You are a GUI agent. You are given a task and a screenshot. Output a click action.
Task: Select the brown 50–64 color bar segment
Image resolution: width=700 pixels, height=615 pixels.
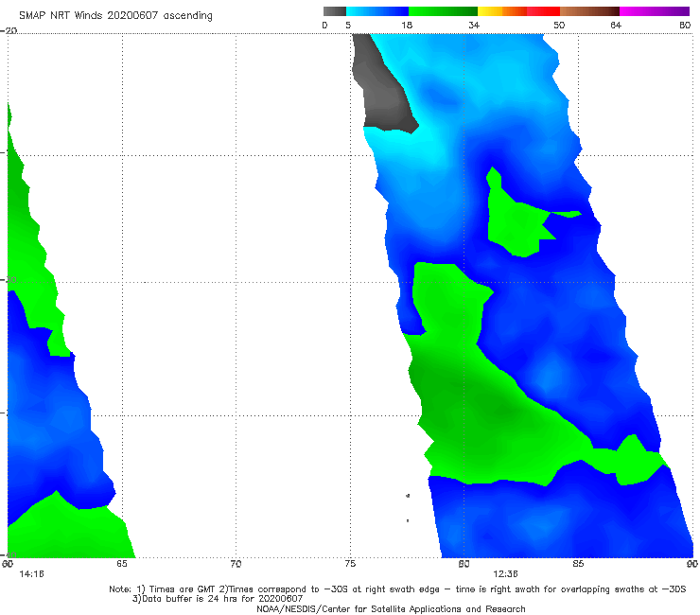pyautogui.click(x=589, y=11)
